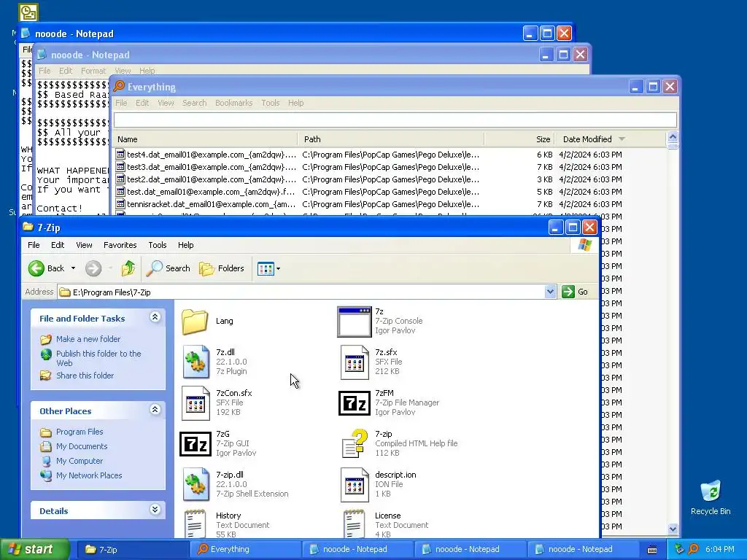
Task: Open Tools menu in 7-Zip window
Action: (x=158, y=245)
